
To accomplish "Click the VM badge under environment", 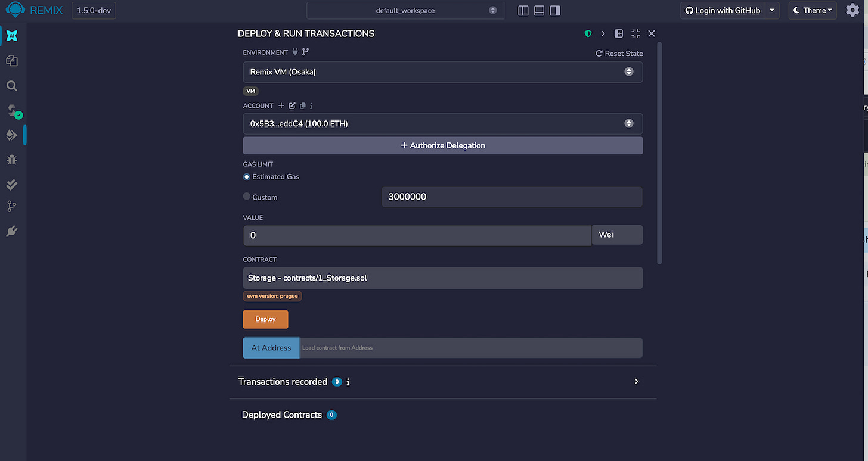I will 251,91.
